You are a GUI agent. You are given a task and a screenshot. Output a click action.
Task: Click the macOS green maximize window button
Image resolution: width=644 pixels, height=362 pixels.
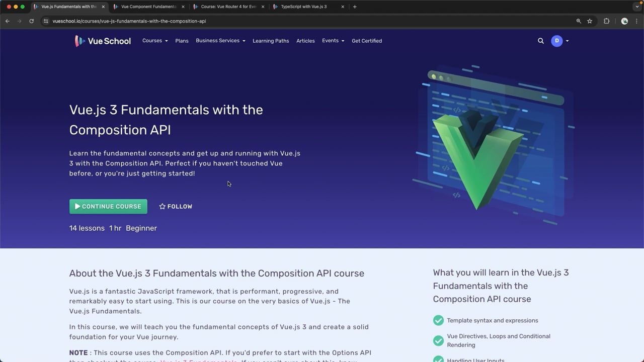[x=22, y=7]
